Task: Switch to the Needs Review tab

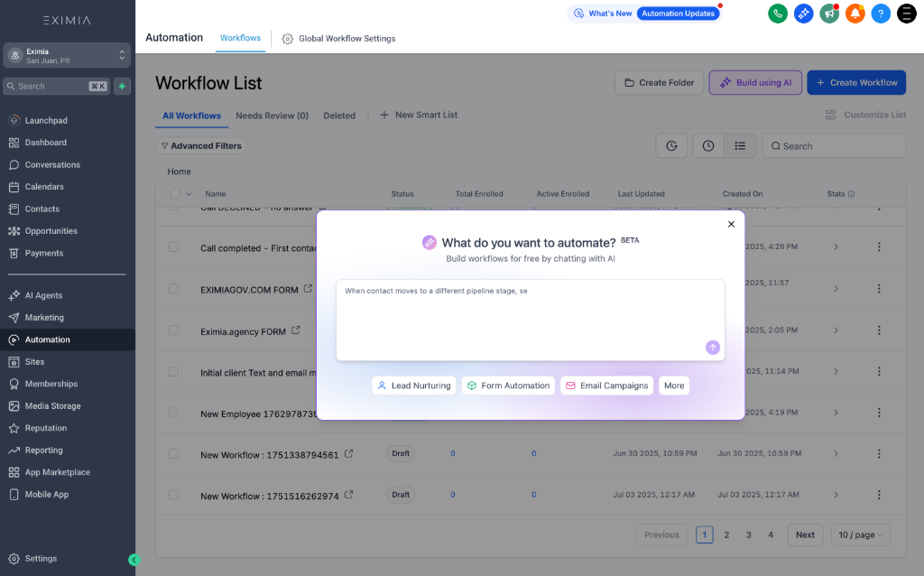Action: pos(272,115)
